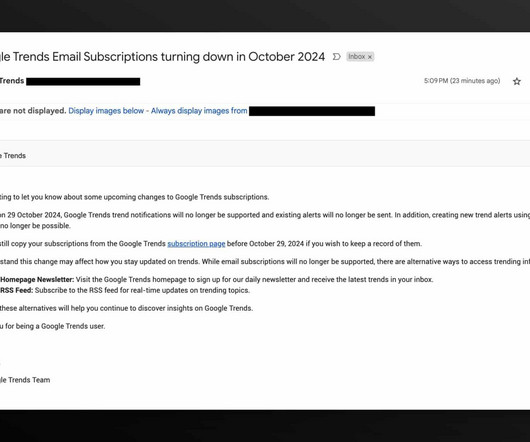Viewport: 530px width, 442px height.
Task: Click the 'Trends Team' signature line
Action: pos(25,380)
